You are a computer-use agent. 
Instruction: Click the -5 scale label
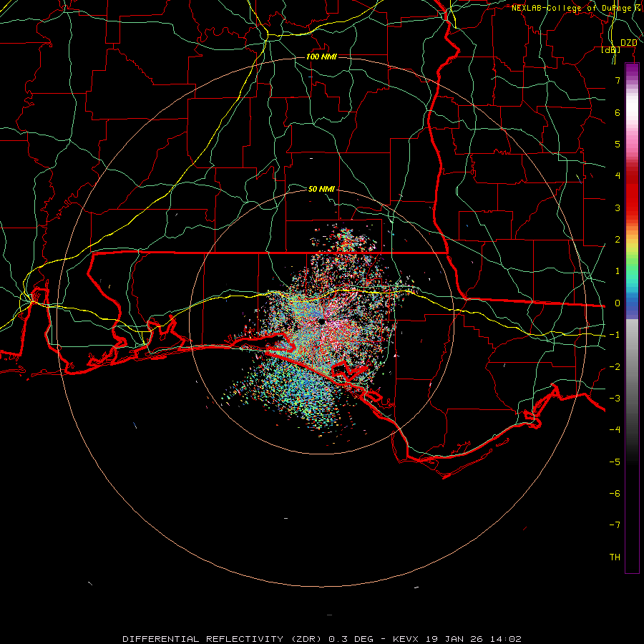tap(615, 462)
